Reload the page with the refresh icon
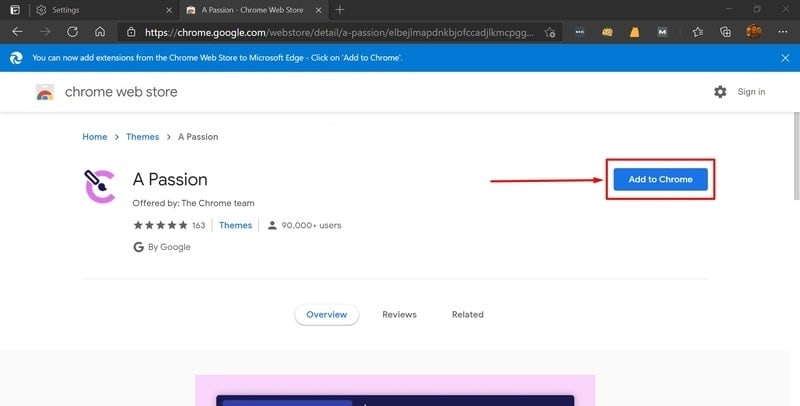800x406 pixels. tap(72, 32)
